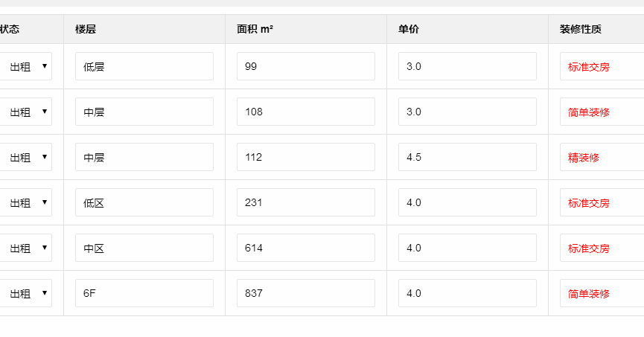644x337 pixels.
Task: Open the 出租 dropdown in the 低层 row
Action: click(x=26, y=66)
